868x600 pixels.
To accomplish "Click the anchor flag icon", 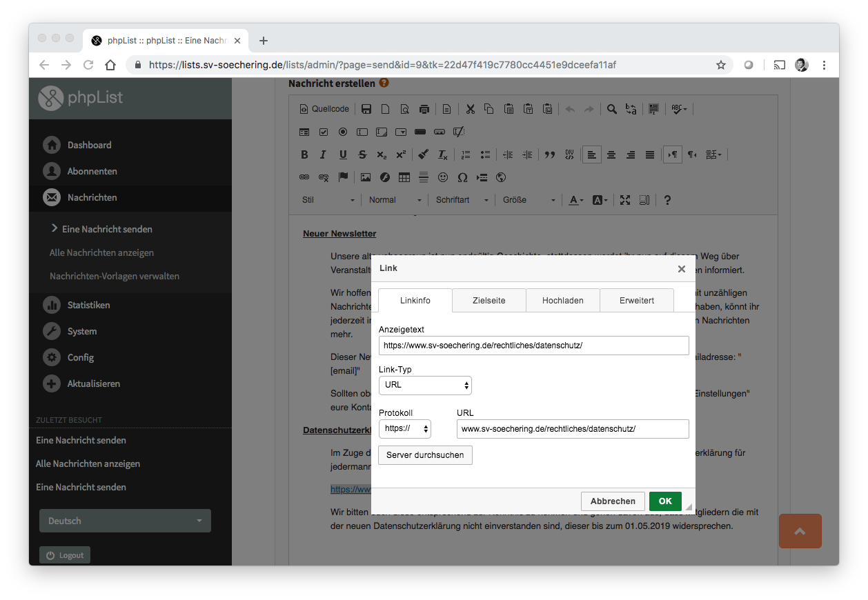I will (343, 177).
